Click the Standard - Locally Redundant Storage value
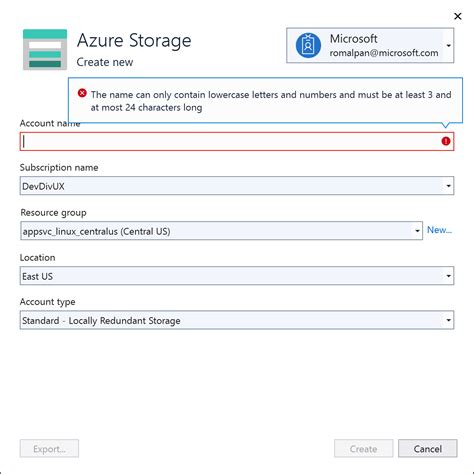The image size is (474, 474). tap(101, 321)
